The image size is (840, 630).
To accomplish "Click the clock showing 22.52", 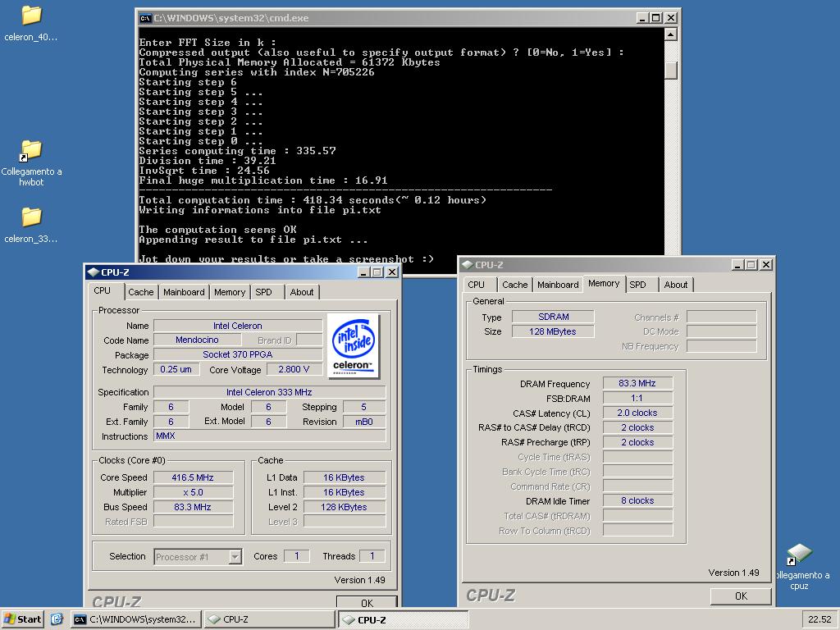I will (819, 619).
